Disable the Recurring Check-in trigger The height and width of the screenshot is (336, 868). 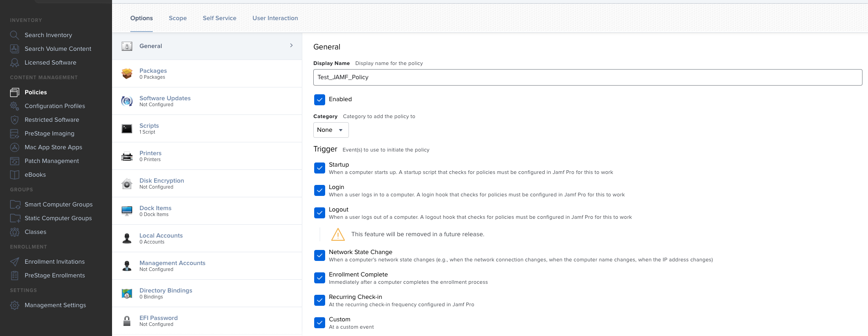pos(320,300)
